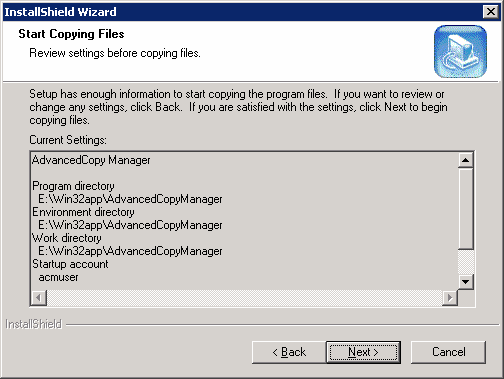Click the scroll up arrow in settings box
This screenshot has width=504, height=379.
click(465, 160)
